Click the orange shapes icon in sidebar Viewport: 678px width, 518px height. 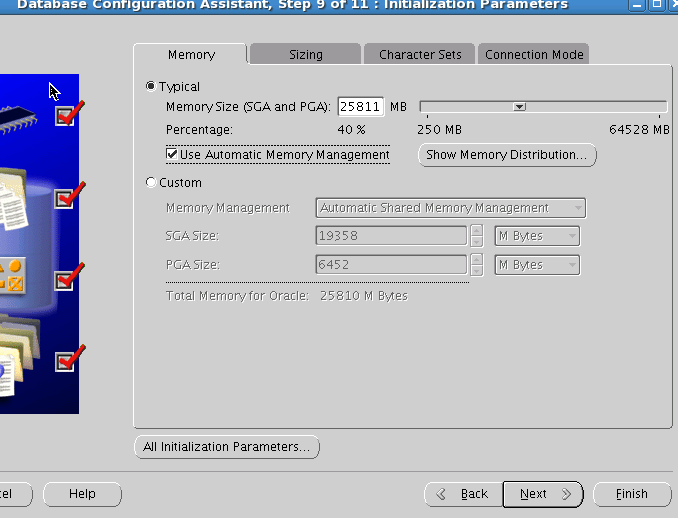pyautogui.click(x=13, y=275)
